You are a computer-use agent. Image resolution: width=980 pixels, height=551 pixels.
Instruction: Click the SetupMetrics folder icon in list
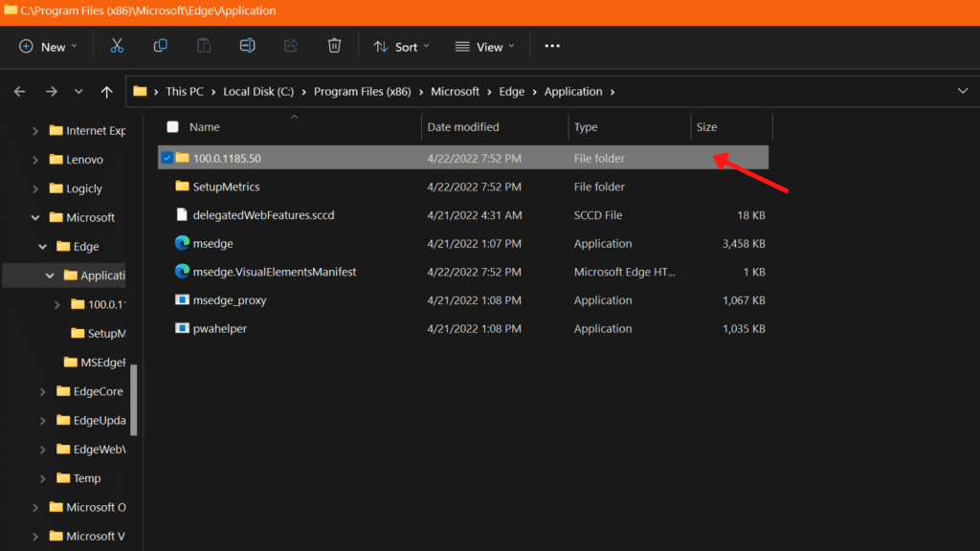pos(182,187)
